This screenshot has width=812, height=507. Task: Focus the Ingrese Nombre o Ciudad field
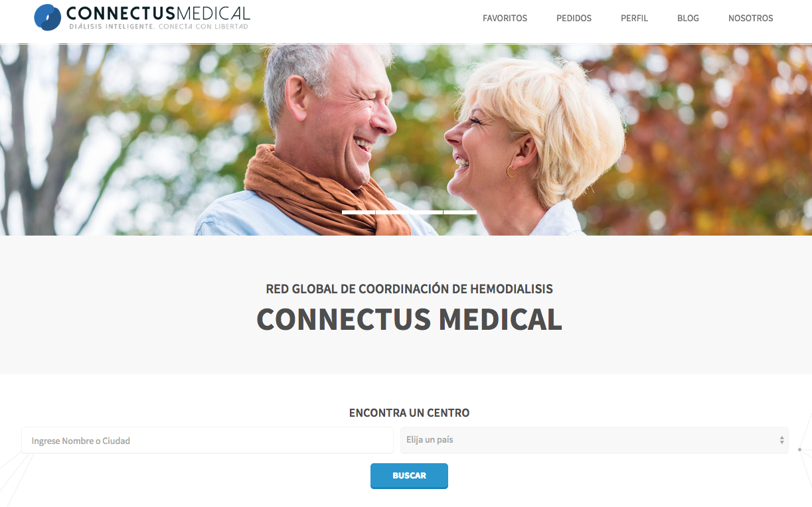[x=207, y=441]
